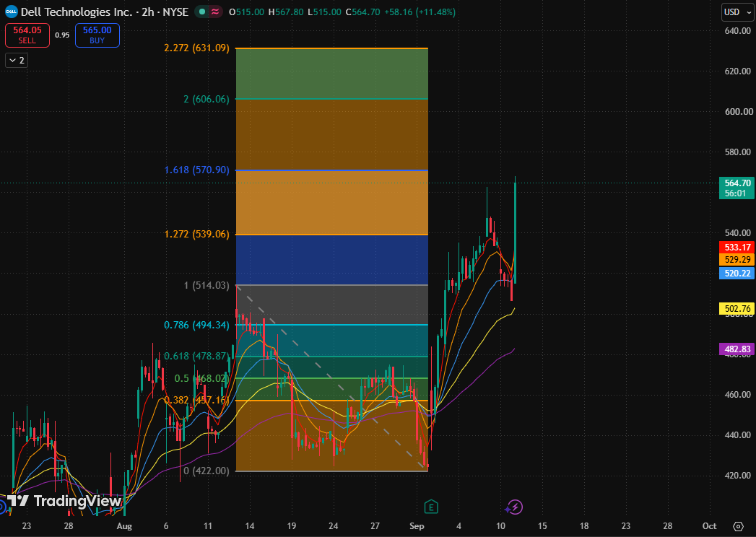Click the blue 520.22 price tag
756x537 pixels.
tap(737, 274)
